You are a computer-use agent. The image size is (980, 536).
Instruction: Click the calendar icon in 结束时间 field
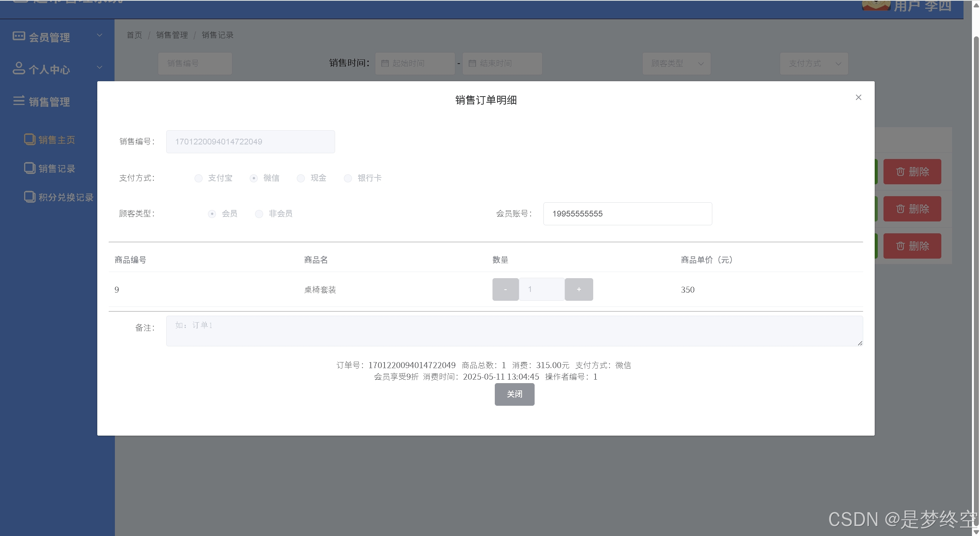[x=472, y=63]
